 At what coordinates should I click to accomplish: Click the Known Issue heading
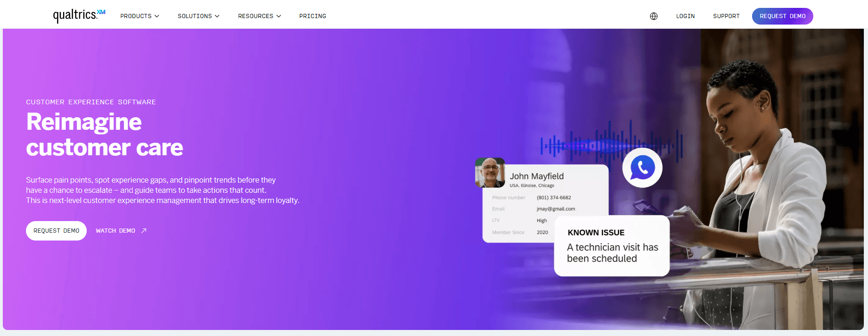coord(596,233)
